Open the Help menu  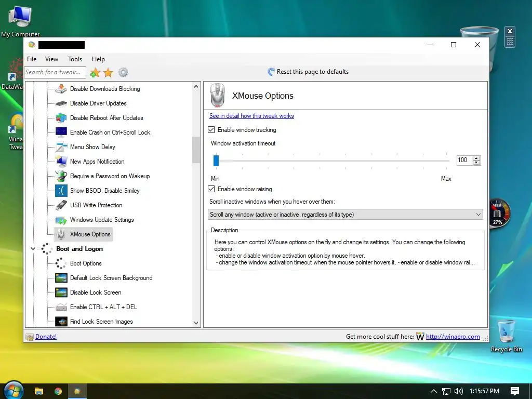(x=98, y=59)
